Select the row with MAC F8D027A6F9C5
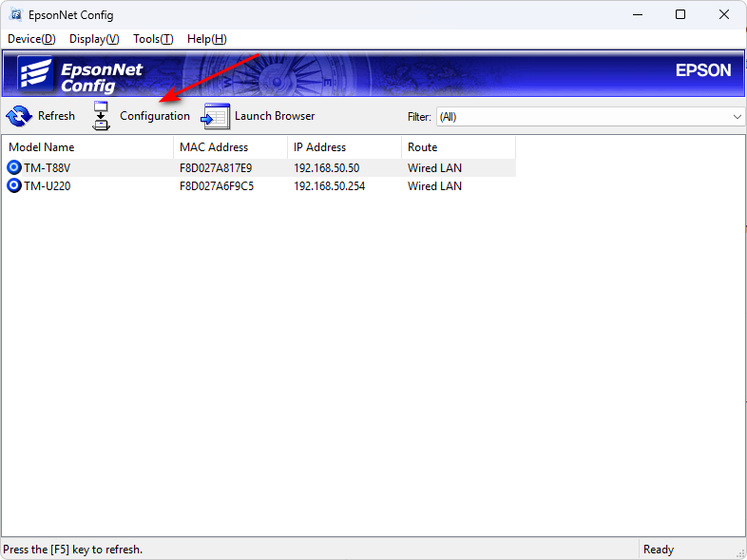Screen dimensions: 747x560 coord(216,186)
